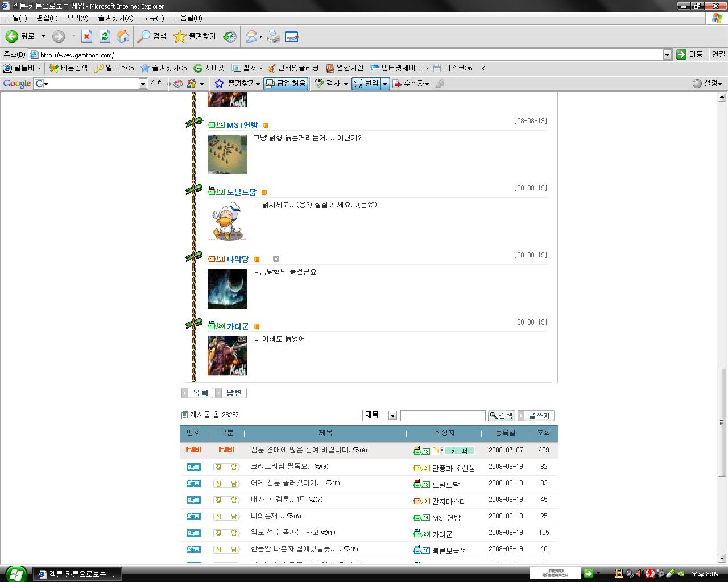Image resolution: width=728 pixels, height=582 pixels.
Task: Click the IE Stop loading icon
Action: pos(86,36)
